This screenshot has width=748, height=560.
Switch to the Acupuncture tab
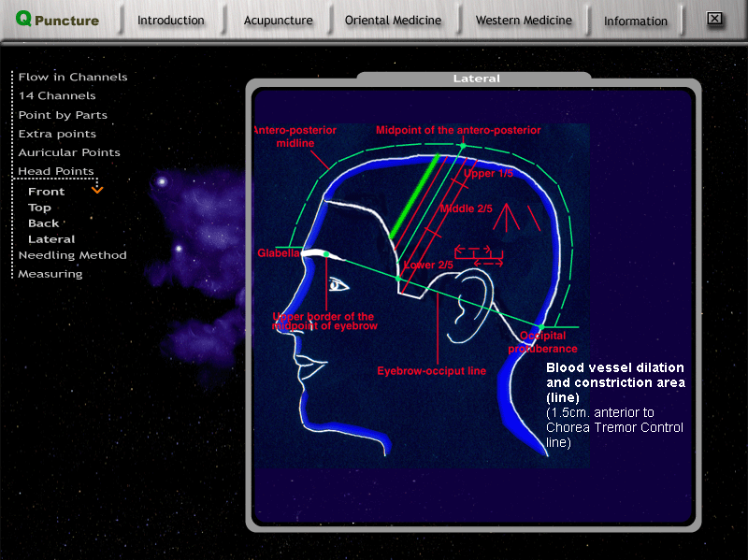pyautogui.click(x=278, y=20)
